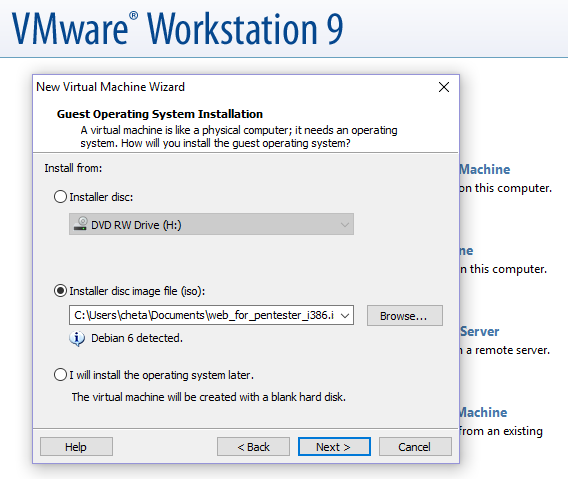Close the wizard using the X button
568x479 pixels.
[x=444, y=87]
